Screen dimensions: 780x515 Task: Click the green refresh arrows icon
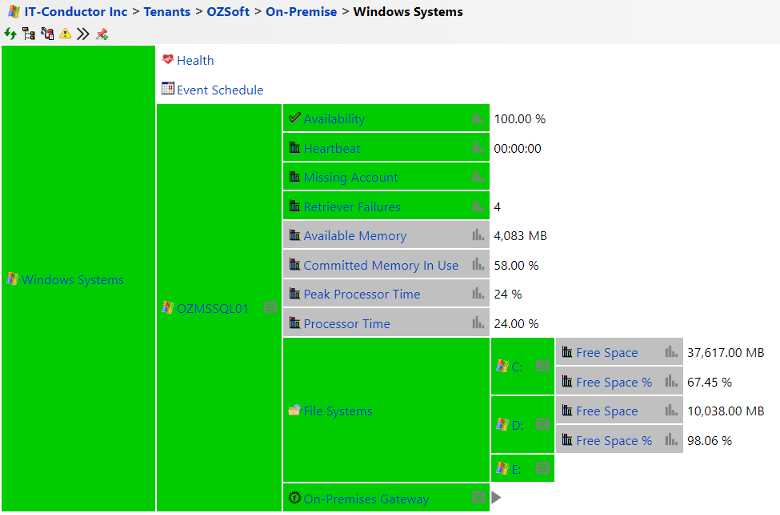click(10, 34)
